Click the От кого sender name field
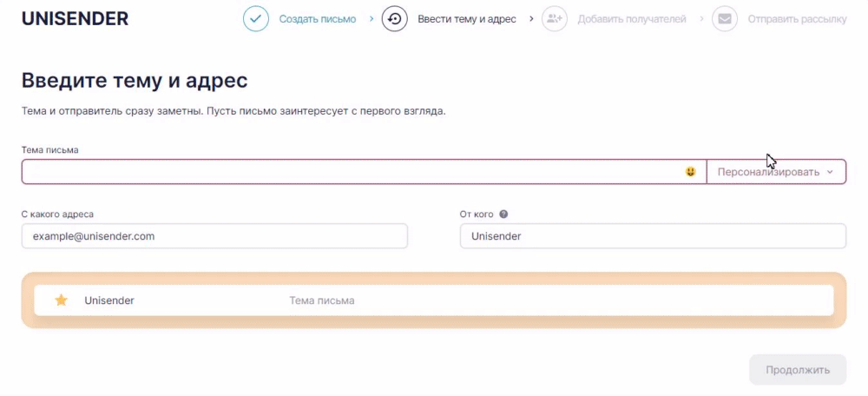Viewport: 868px width, 396px height. click(x=654, y=236)
